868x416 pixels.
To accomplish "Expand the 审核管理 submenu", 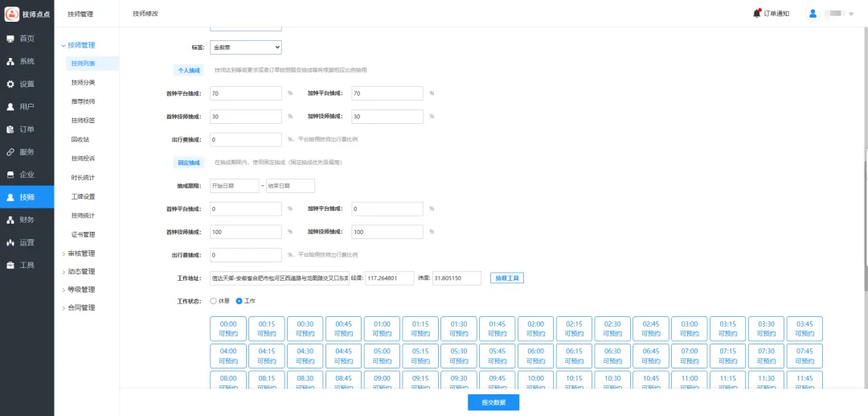I will tap(81, 253).
